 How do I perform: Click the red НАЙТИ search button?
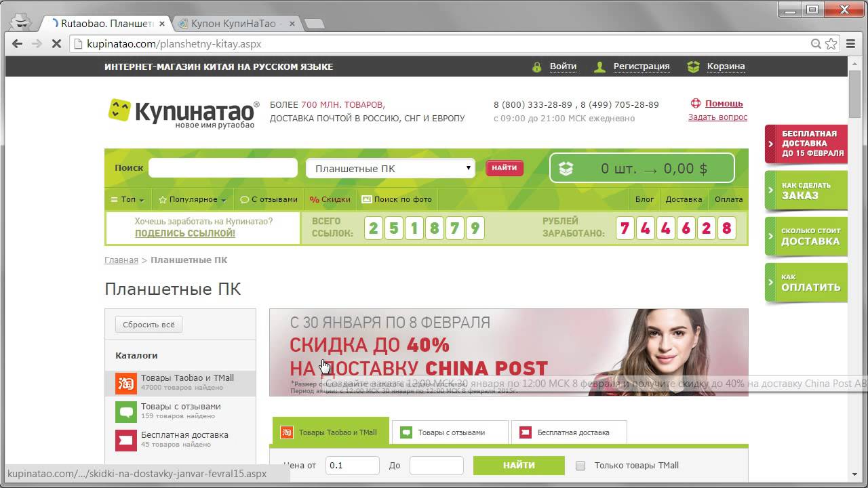(505, 168)
